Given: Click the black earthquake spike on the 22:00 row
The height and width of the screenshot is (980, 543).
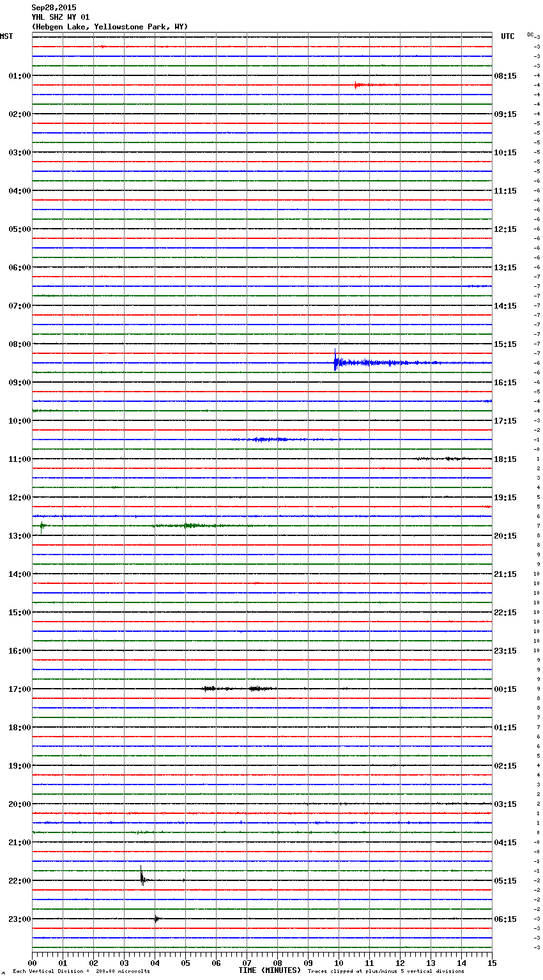Looking at the screenshot, I should point(142,877).
